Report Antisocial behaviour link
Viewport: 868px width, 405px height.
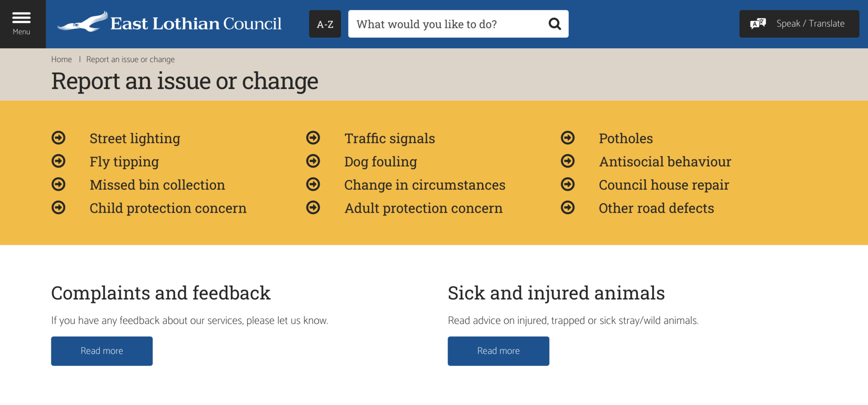tap(665, 161)
